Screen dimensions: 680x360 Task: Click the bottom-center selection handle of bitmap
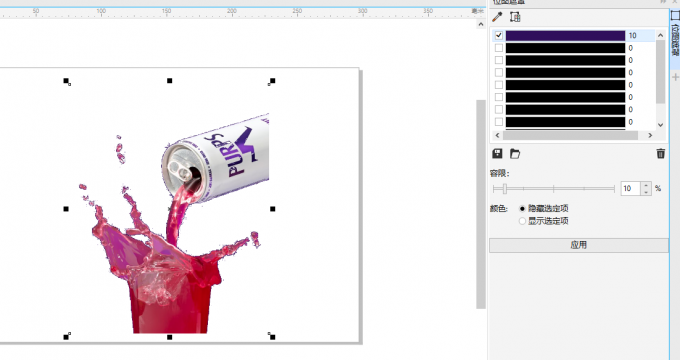pos(170,337)
